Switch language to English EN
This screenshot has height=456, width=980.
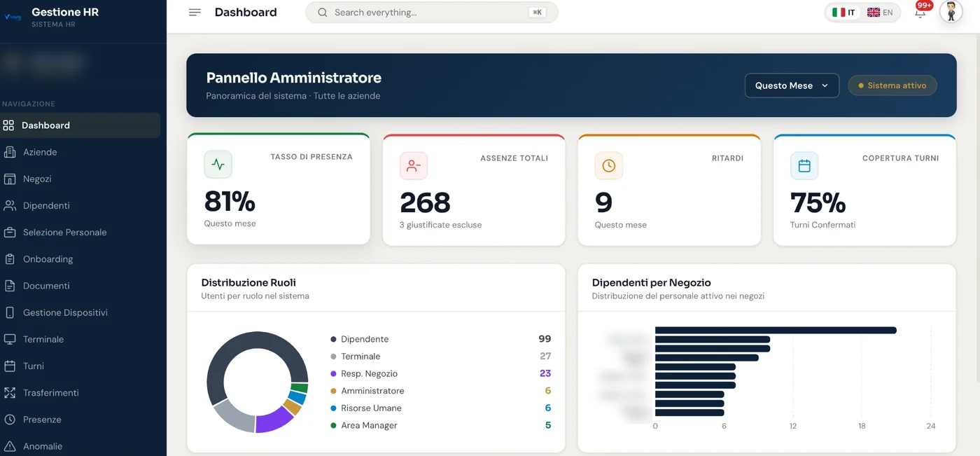pos(880,13)
